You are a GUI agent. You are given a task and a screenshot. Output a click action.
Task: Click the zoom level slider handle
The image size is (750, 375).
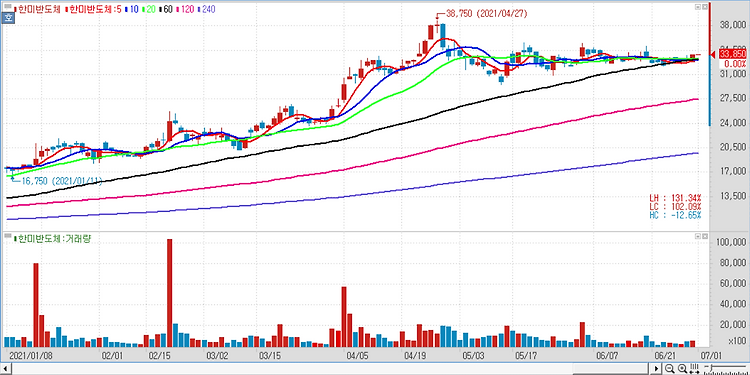pyautogui.click(x=711, y=367)
